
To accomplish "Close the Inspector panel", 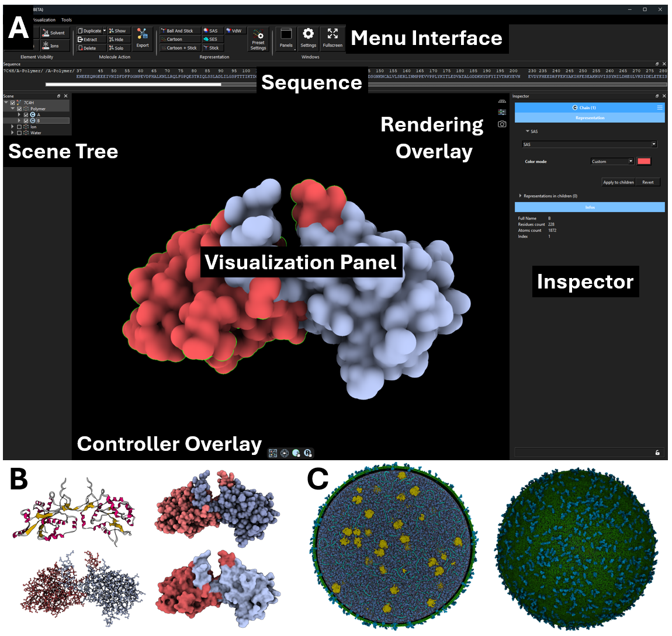I will (x=664, y=96).
